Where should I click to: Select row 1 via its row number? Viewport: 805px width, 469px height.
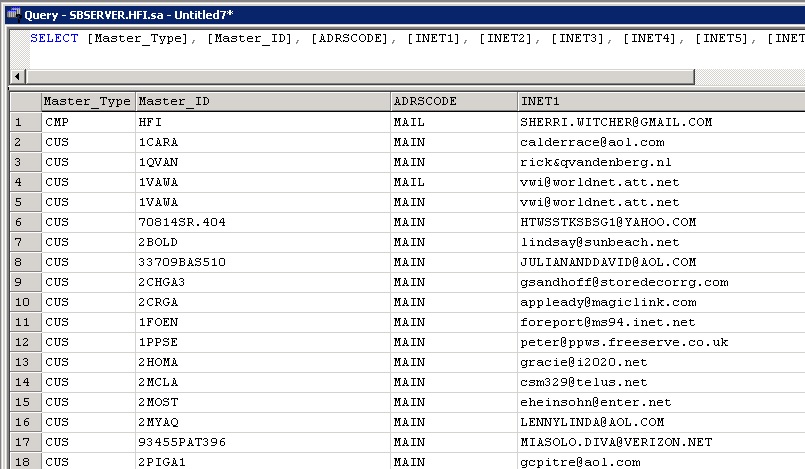26,122
